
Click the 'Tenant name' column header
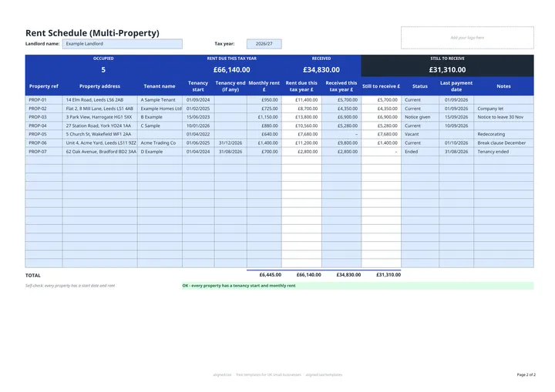point(160,86)
